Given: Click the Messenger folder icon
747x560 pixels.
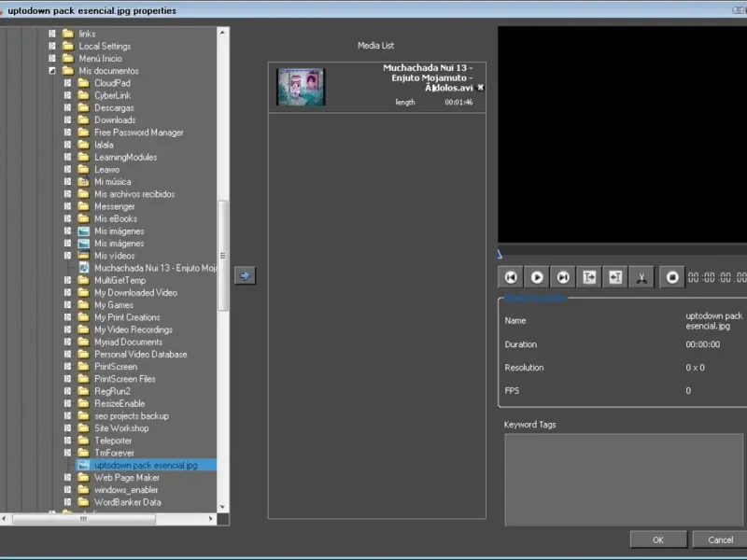Looking at the screenshot, I should [x=83, y=206].
